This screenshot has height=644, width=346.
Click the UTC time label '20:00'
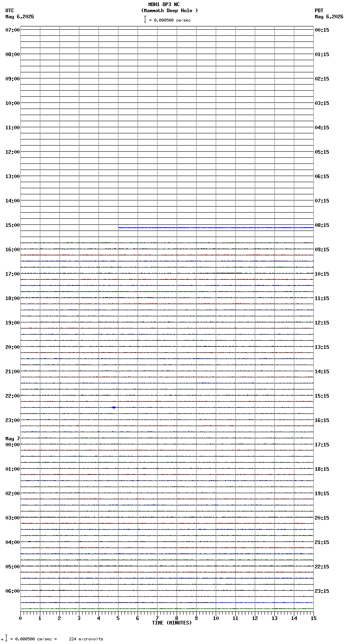point(12,347)
